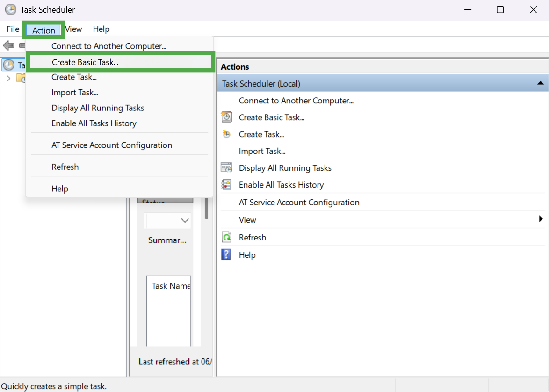The image size is (549, 392).
Task: Open the View menu in menu bar
Action: 73,29
